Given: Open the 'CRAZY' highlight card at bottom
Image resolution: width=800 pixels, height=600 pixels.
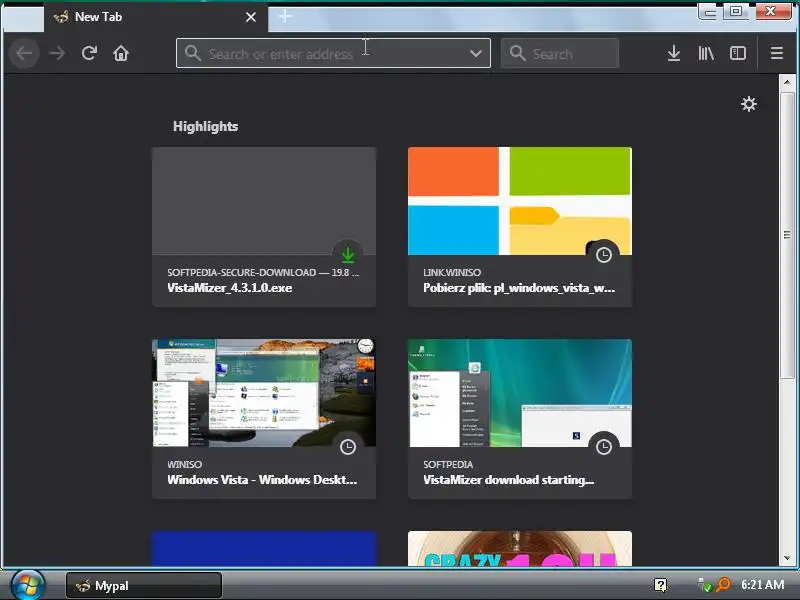Looking at the screenshot, I should click(x=519, y=548).
